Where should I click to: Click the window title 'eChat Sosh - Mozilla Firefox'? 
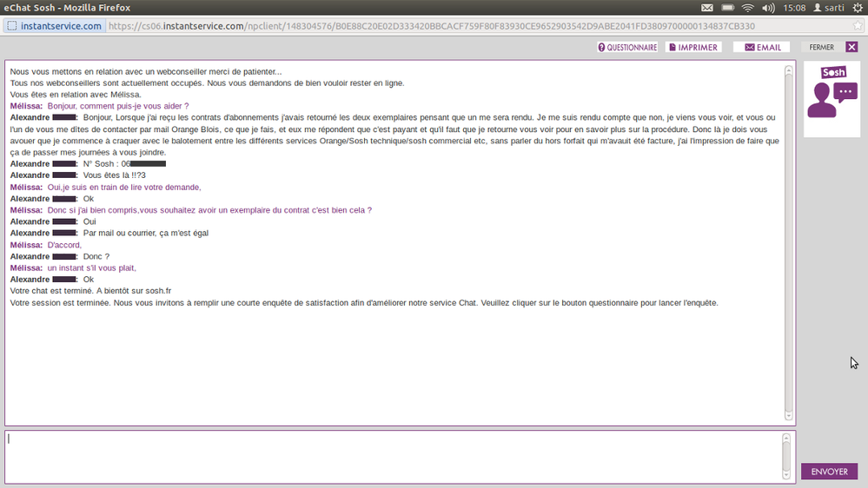coord(67,8)
